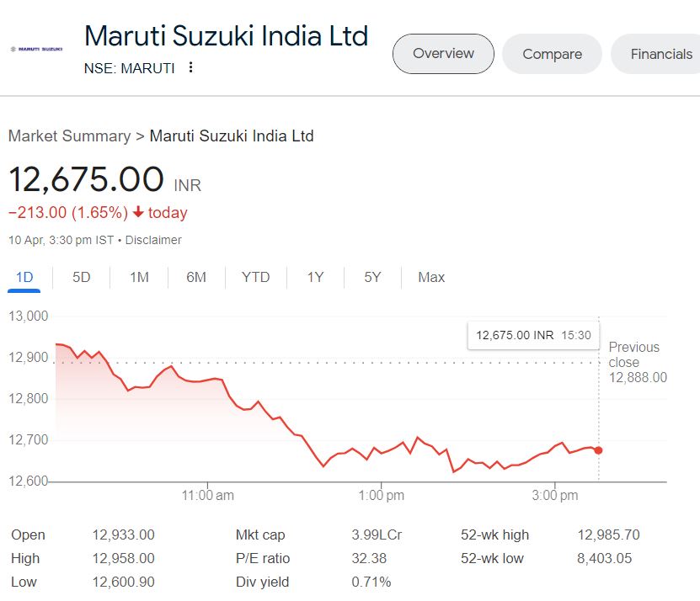Switch to the Compare tab
The width and height of the screenshot is (700, 601).
552,54
